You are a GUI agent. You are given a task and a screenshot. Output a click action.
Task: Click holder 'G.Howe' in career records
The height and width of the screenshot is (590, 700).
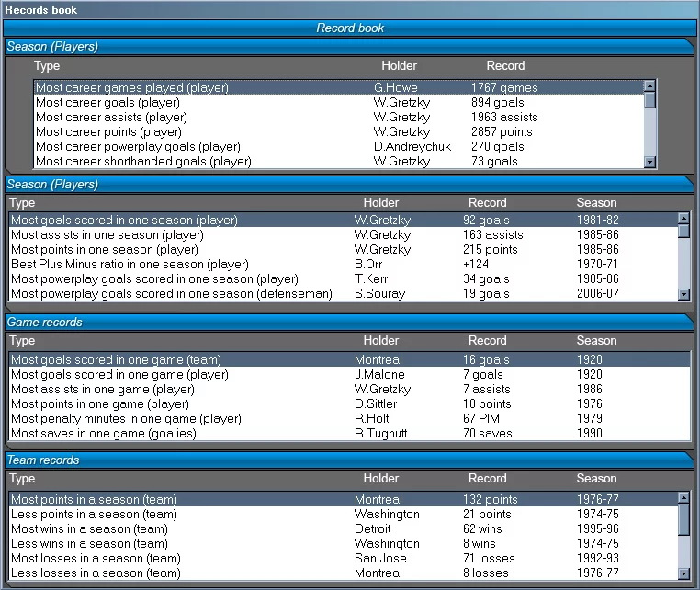396,87
